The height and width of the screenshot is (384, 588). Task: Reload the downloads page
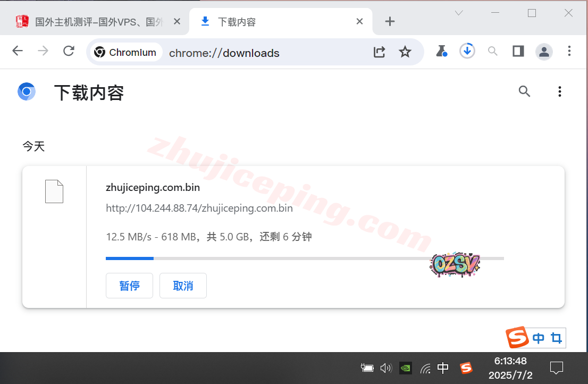pos(69,51)
